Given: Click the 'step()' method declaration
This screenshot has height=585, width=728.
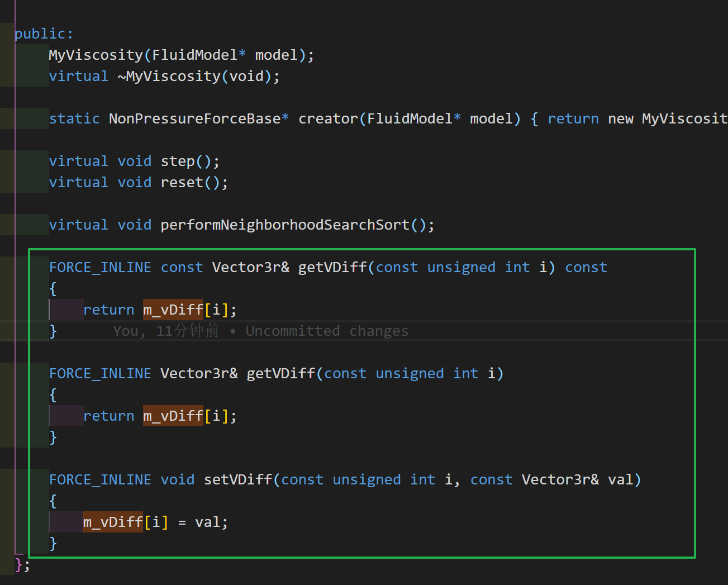Looking at the screenshot, I should pos(135,161).
